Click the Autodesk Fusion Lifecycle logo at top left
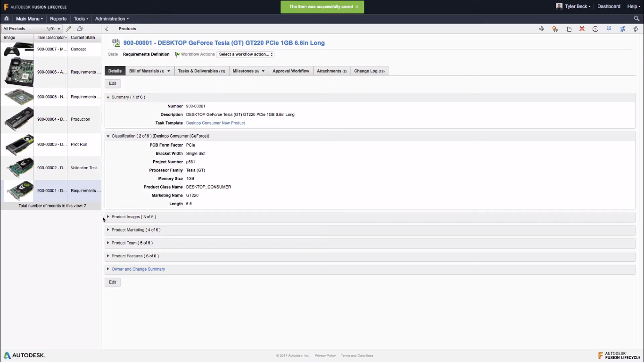The image size is (644, 362). (35, 7)
